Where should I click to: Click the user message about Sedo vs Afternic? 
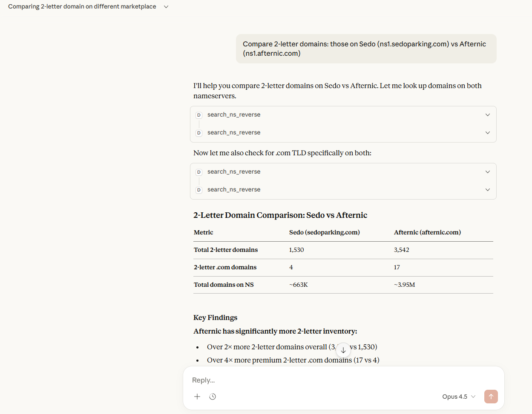pyautogui.click(x=366, y=49)
